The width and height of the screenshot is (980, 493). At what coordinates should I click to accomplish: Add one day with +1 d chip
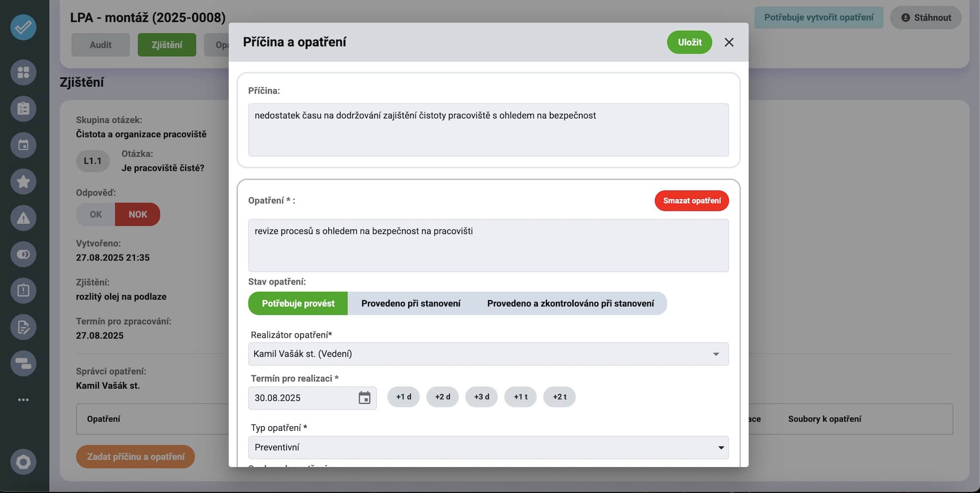pos(403,397)
